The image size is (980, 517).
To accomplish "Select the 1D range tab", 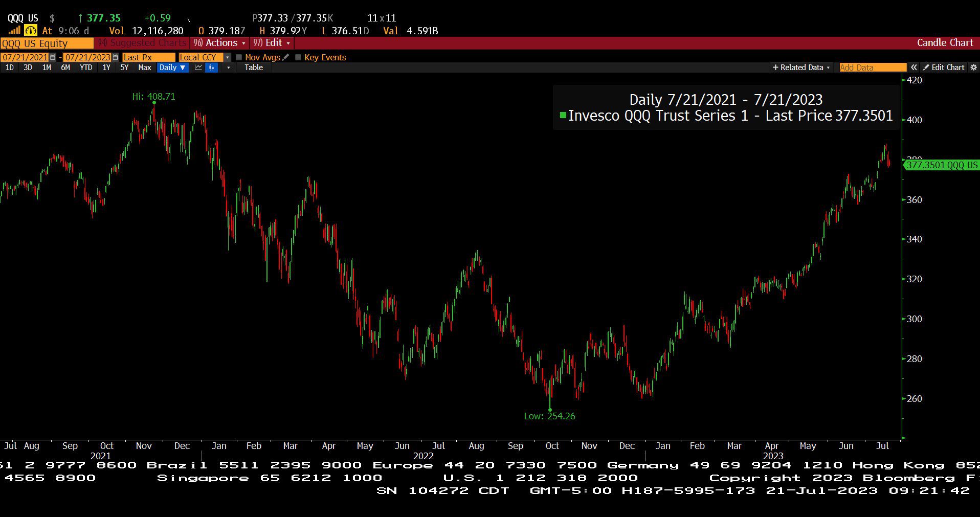I will [9, 68].
